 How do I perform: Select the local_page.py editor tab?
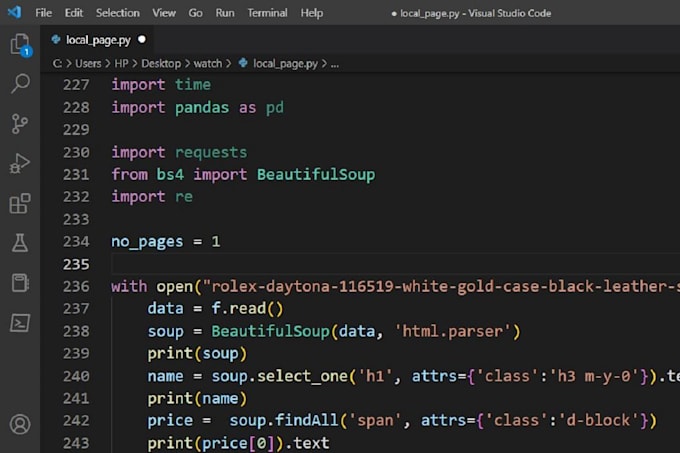pos(97,40)
